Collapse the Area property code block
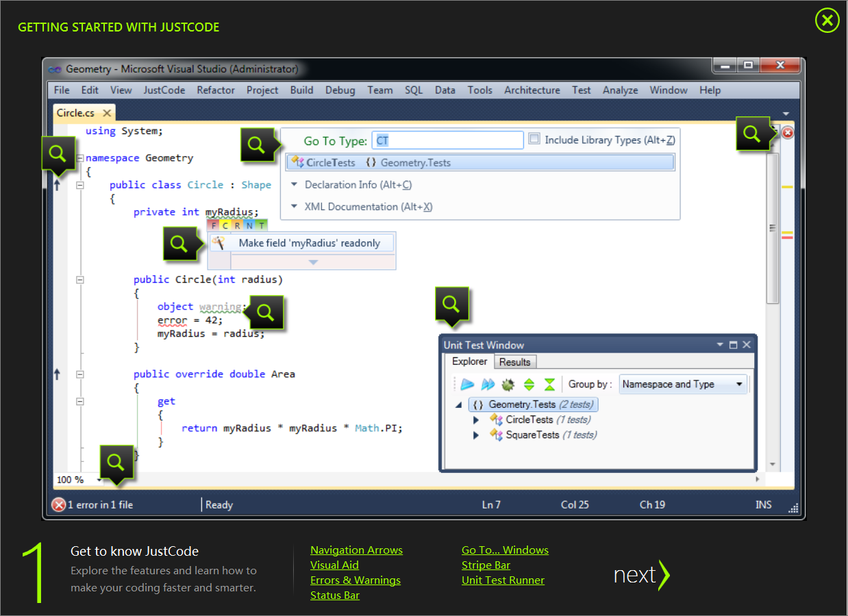This screenshot has height=616, width=848. pyautogui.click(x=80, y=374)
